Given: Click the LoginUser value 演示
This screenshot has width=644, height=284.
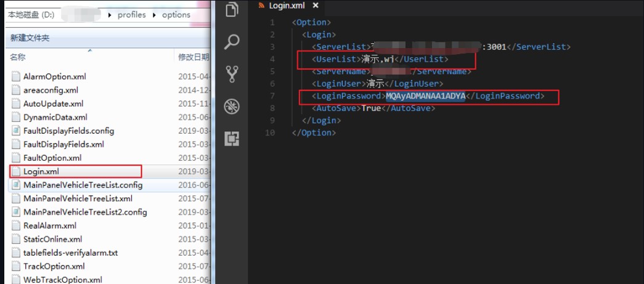Looking at the screenshot, I should coord(375,84).
